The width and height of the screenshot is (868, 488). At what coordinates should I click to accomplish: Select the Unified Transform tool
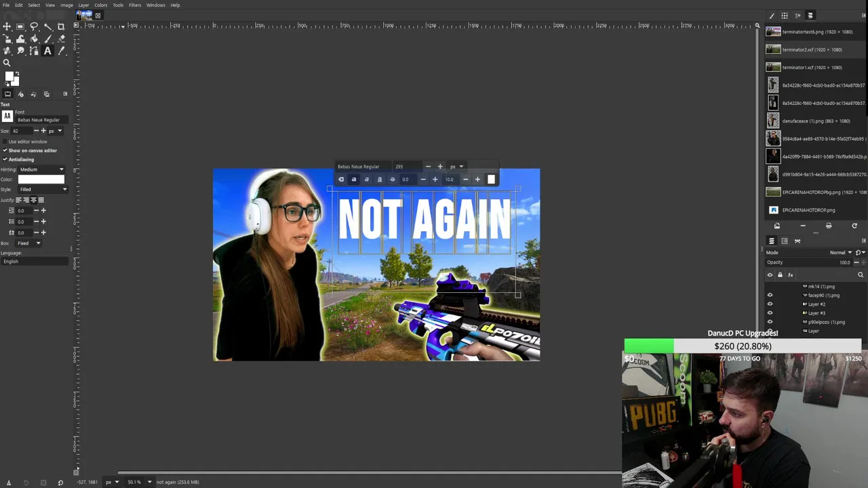(x=7, y=39)
